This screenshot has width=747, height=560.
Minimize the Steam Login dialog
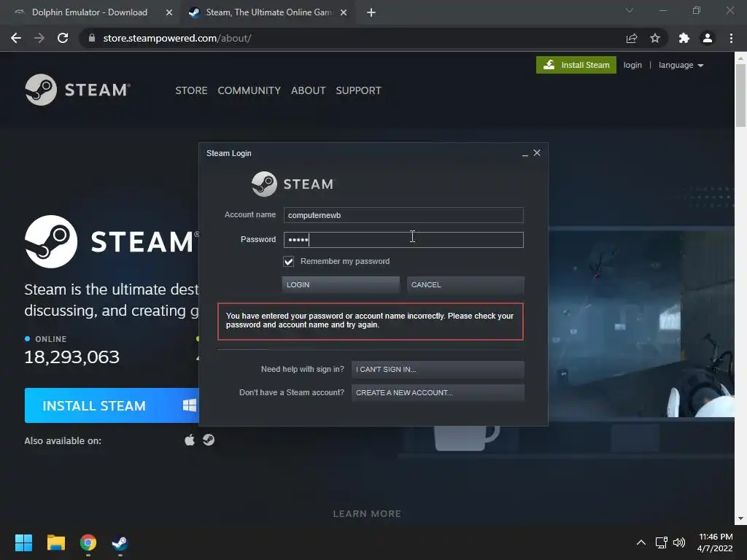[x=525, y=153]
